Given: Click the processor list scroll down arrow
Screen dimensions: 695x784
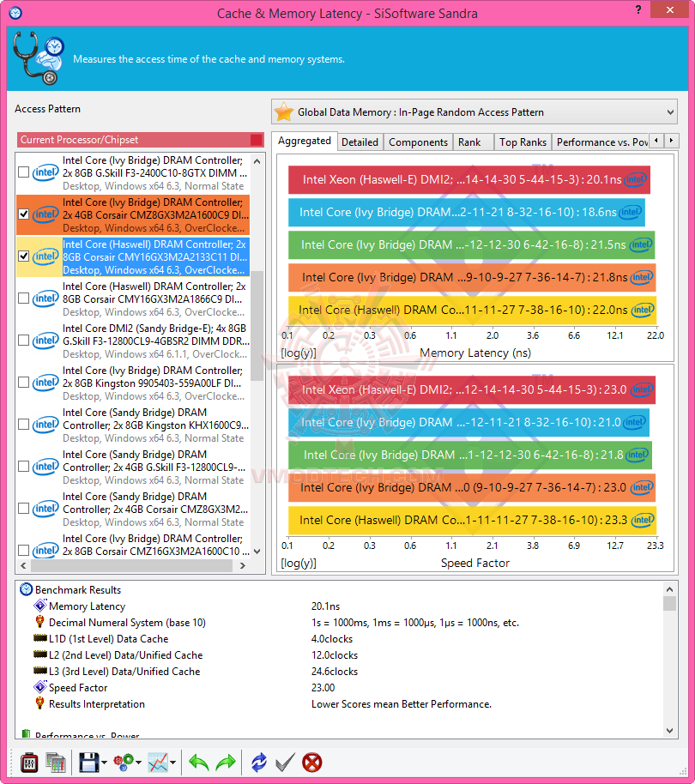Looking at the screenshot, I should (257, 552).
